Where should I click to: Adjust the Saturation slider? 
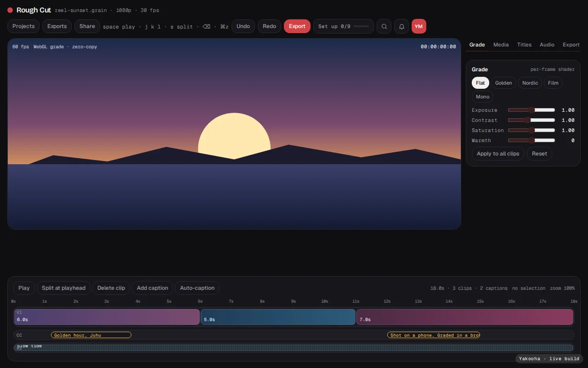pyautogui.click(x=531, y=130)
